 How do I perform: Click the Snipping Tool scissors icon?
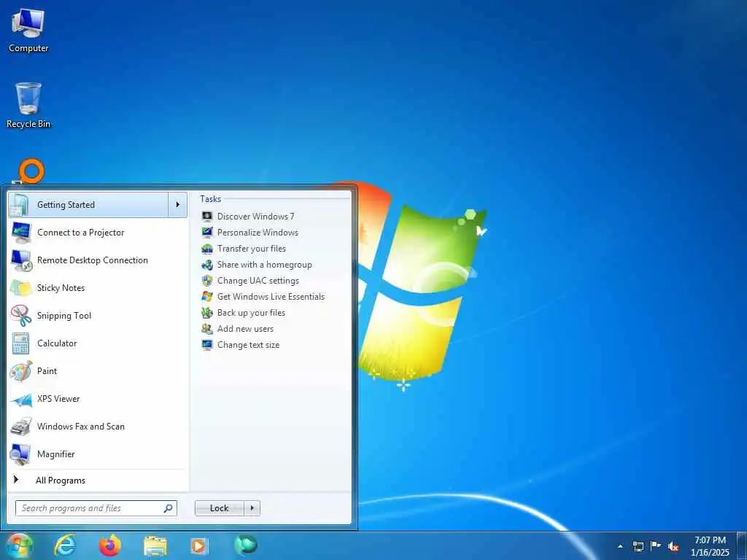(21, 316)
